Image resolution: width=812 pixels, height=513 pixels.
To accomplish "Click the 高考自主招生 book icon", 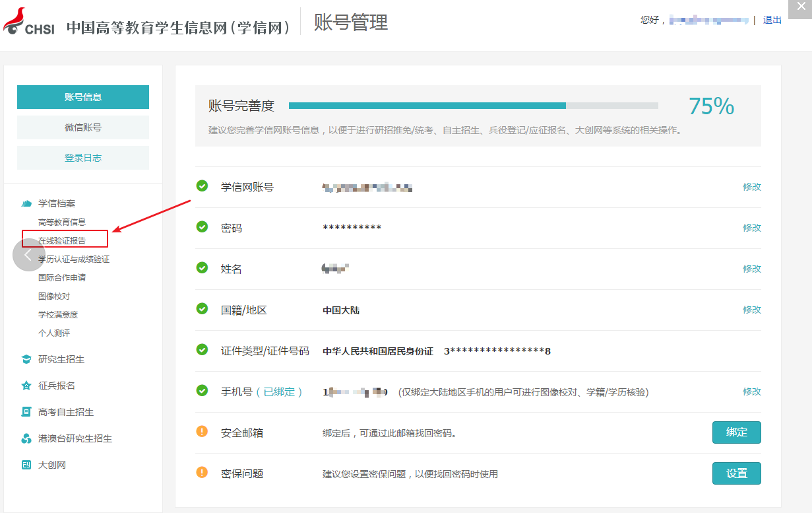I will click(x=26, y=412).
